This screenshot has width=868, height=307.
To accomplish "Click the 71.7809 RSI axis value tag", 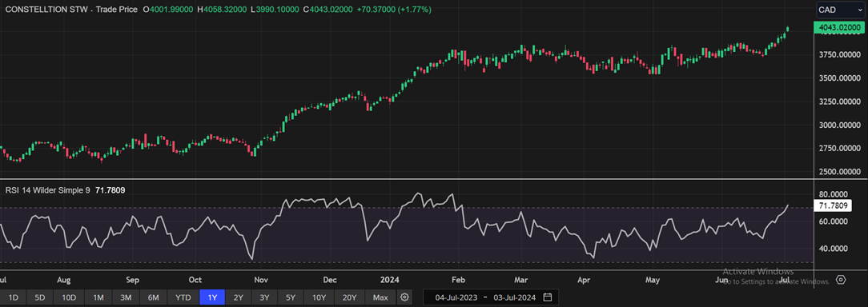I will [x=832, y=205].
